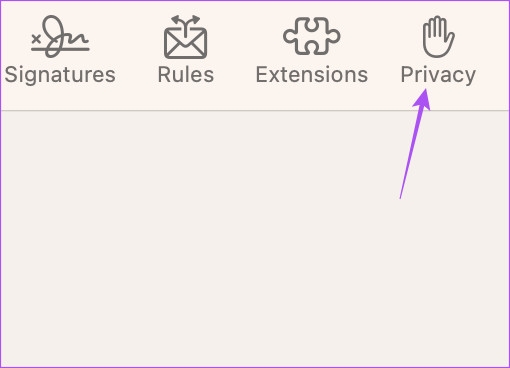The width and height of the screenshot is (510, 368).
Task: Click the Privacy text label
Action: pyautogui.click(x=438, y=75)
